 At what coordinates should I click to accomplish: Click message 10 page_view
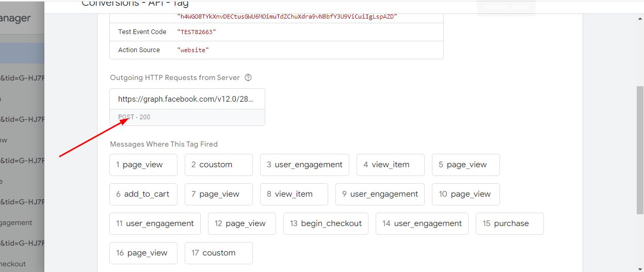pos(465,194)
